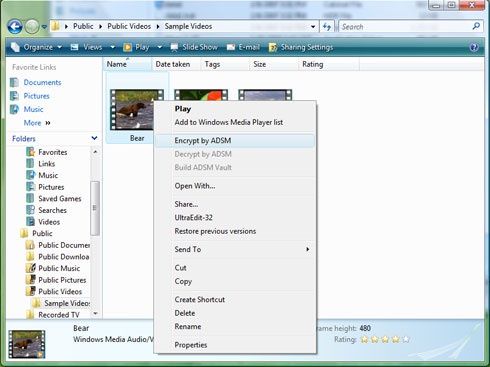Click the Back navigation arrow button
The height and width of the screenshot is (367, 490).
tap(15, 27)
